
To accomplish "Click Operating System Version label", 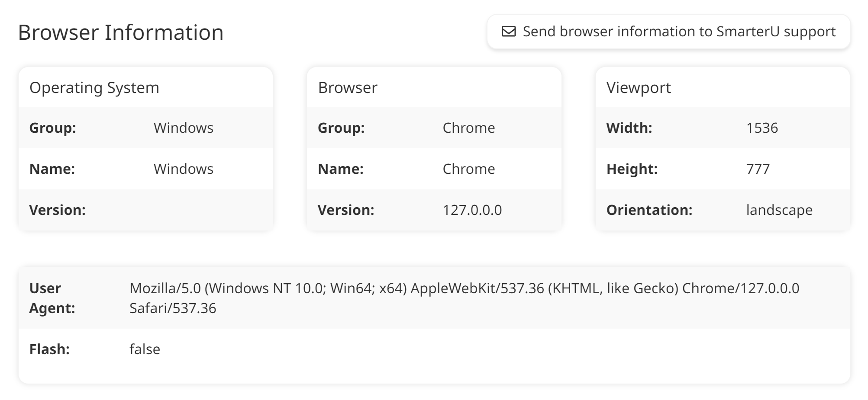I will pyautogui.click(x=58, y=210).
